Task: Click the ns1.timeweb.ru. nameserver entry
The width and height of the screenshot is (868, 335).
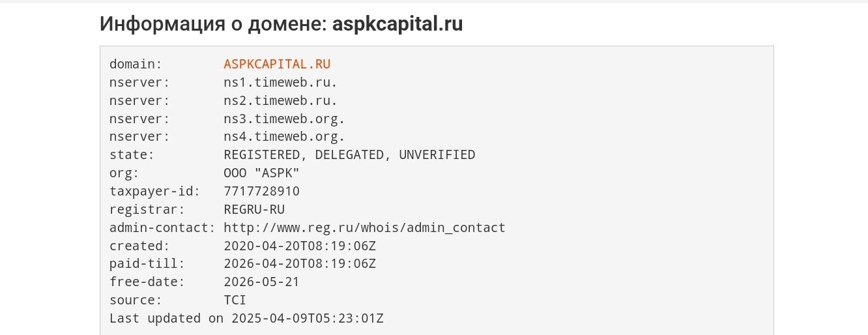Action: (280, 82)
